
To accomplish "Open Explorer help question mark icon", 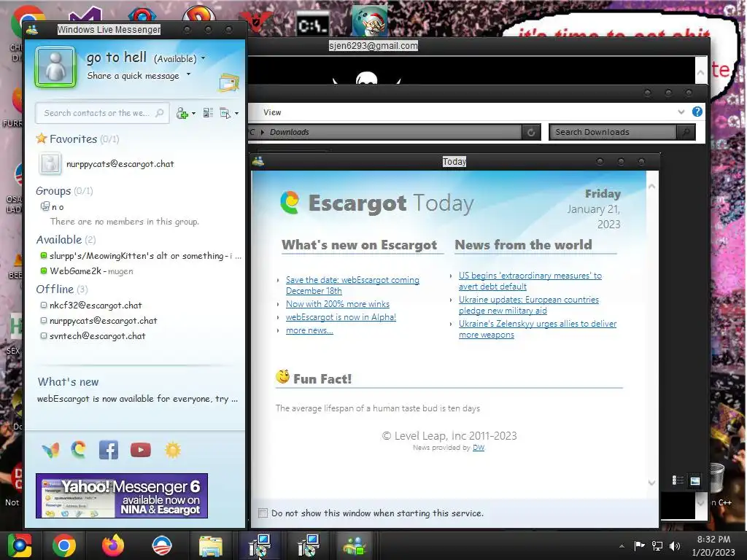I will [697, 112].
